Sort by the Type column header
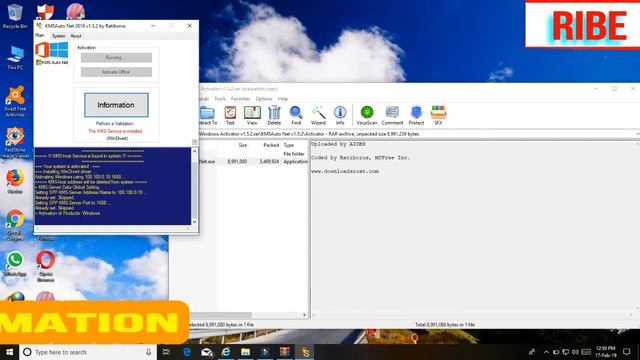Screen dimensions: 640x360 click(x=289, y=145)
